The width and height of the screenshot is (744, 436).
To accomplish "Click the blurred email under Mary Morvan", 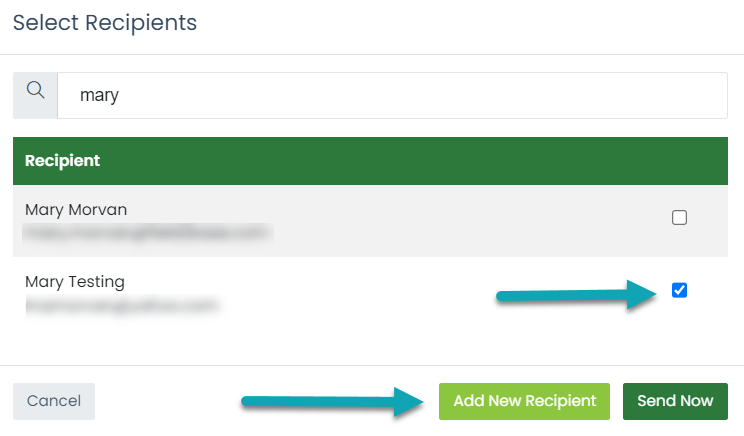I will tap(148, 233).
